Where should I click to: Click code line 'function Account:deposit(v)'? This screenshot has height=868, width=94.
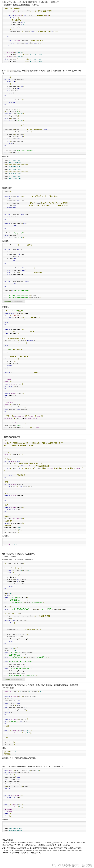pos(15,484)
